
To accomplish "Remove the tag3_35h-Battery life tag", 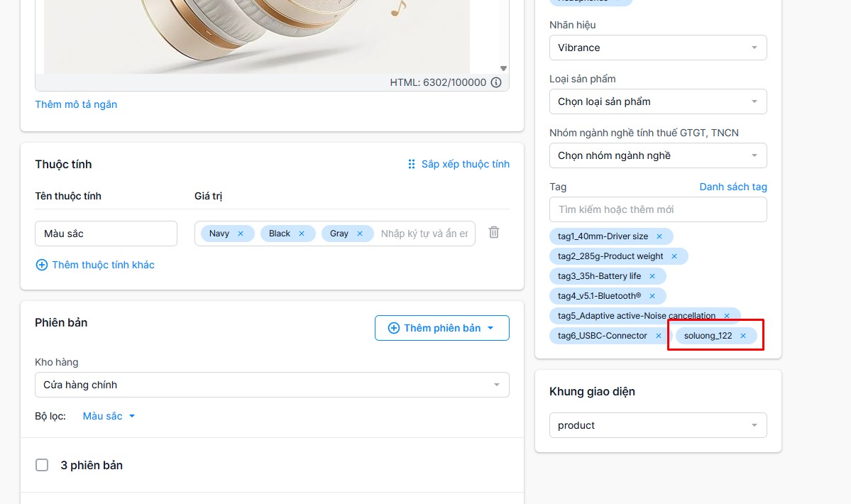I will 652,276.
